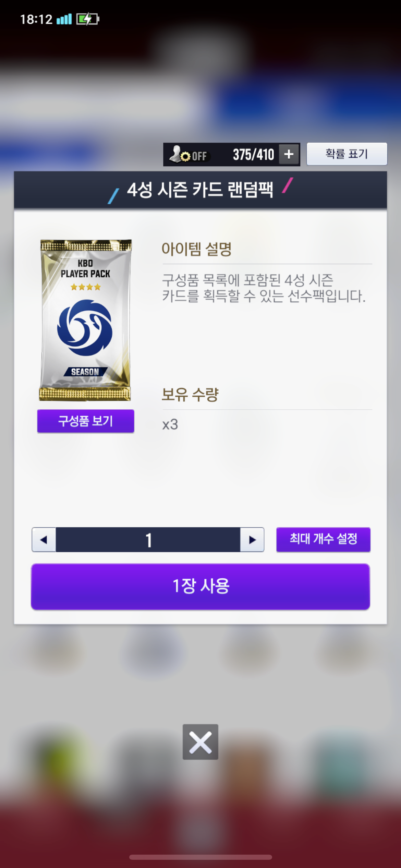Viewport: 401px width, 868px height.
Task: Set max count with 최대 개수 설정
Action: (323, 539)
